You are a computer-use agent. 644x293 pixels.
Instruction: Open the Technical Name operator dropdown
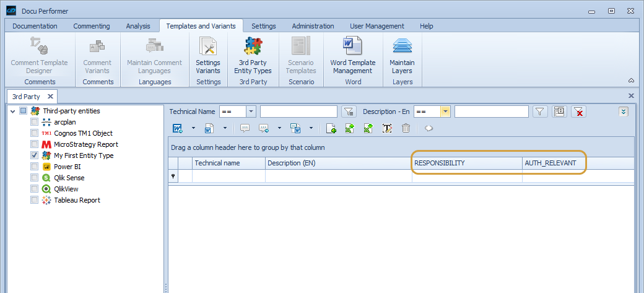tap(251, 112)
